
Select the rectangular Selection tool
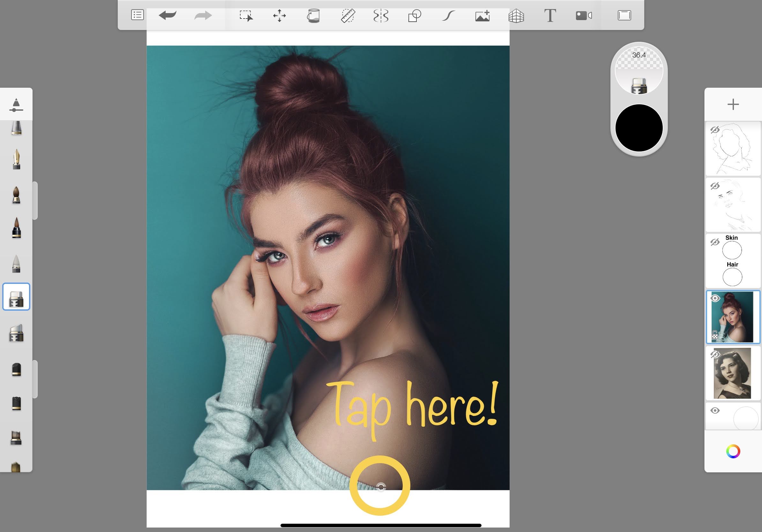pyautogui.click(x=246, y=15)
